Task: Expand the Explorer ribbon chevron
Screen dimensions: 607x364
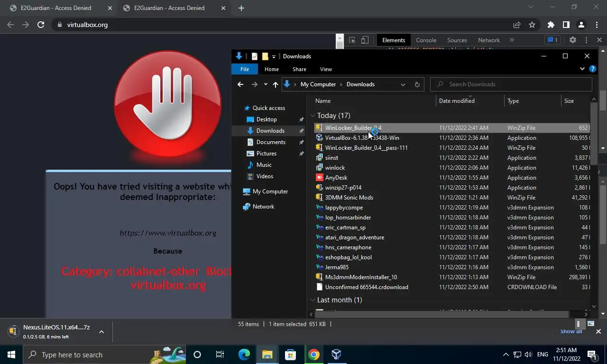Action: tap(582, 69)
